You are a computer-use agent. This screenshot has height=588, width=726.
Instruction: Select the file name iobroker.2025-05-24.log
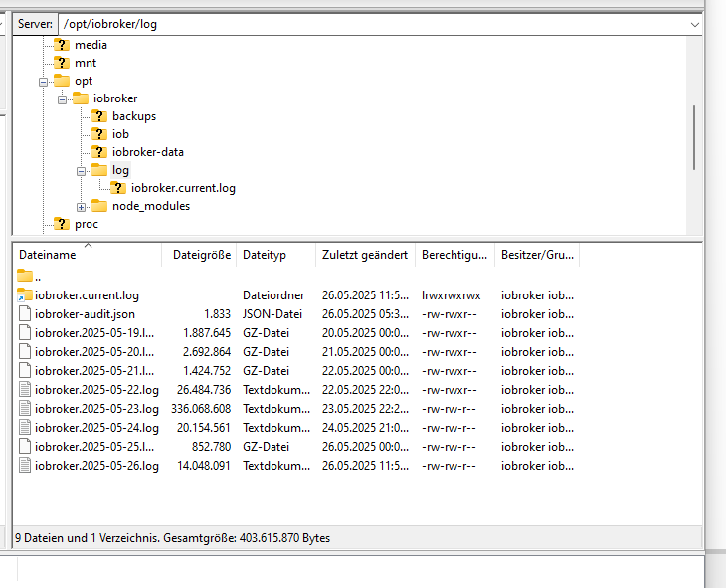(96, 428)
